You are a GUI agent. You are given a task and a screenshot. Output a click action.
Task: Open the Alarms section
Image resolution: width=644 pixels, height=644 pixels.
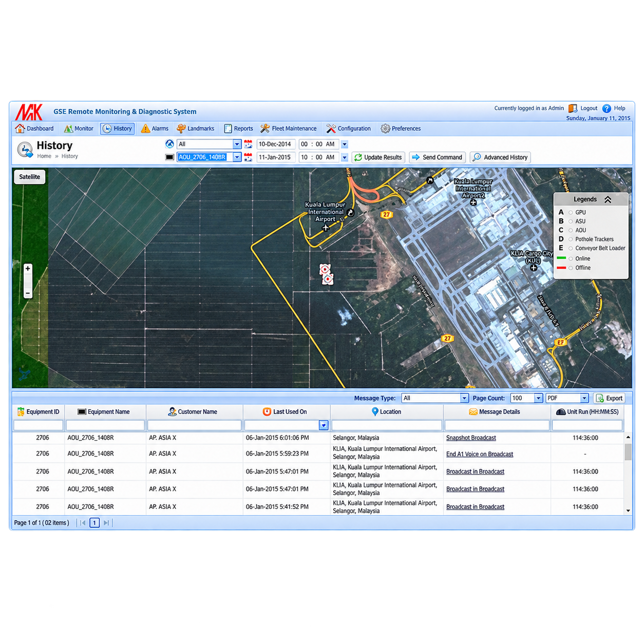point(155,128)
